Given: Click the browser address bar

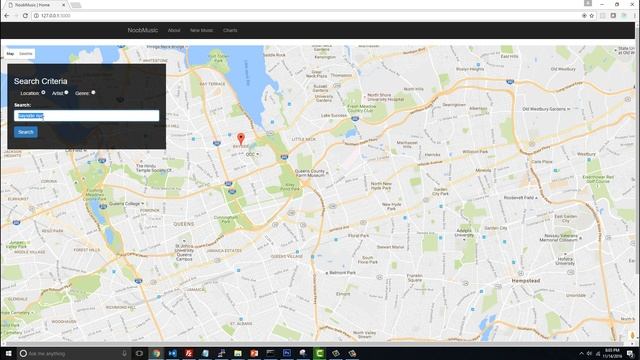Looking at the screenshot, I should click(306, 16).
